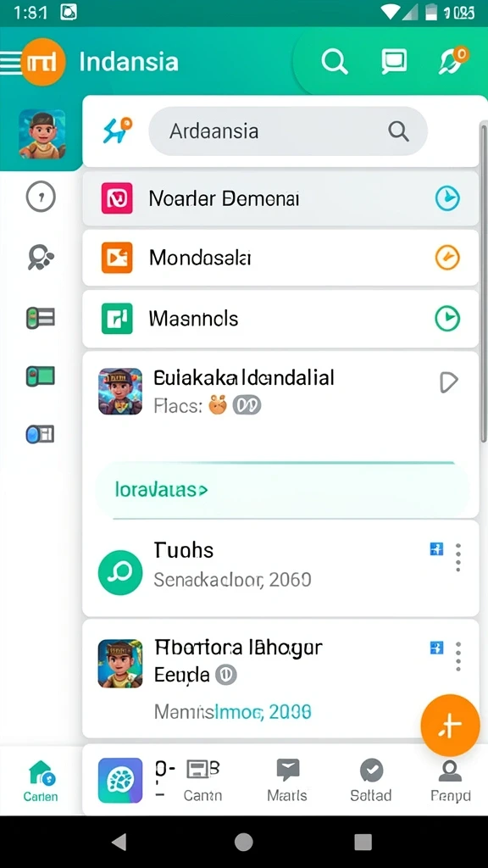Tap the magnifier inside Ardaansia search field
The image size is (488, 868).
click(x=398, y=131)
